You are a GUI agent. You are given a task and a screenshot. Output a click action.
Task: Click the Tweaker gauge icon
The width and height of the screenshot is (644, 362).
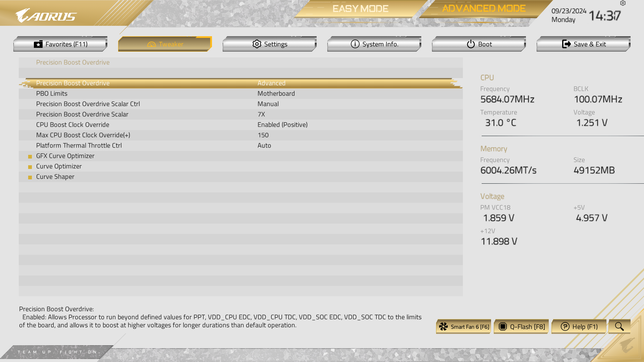tap(152, 44)
